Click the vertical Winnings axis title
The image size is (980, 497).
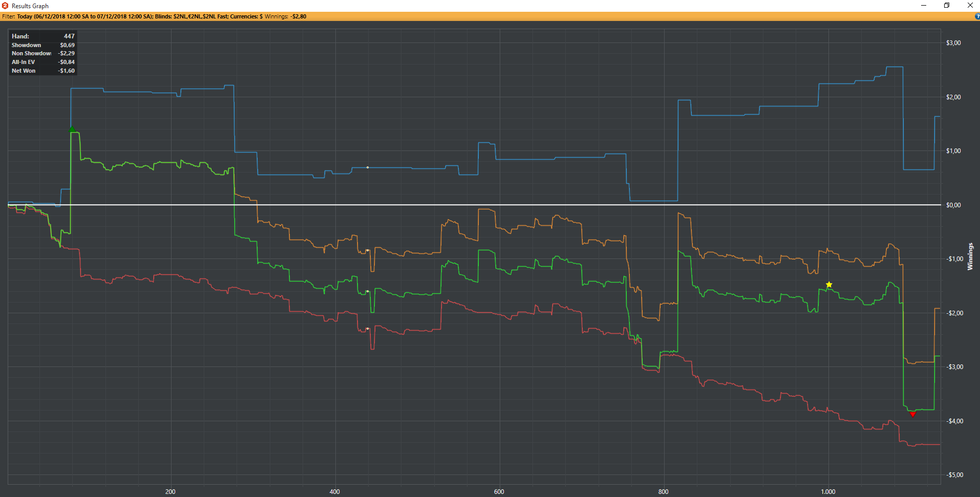pos(970,256)
